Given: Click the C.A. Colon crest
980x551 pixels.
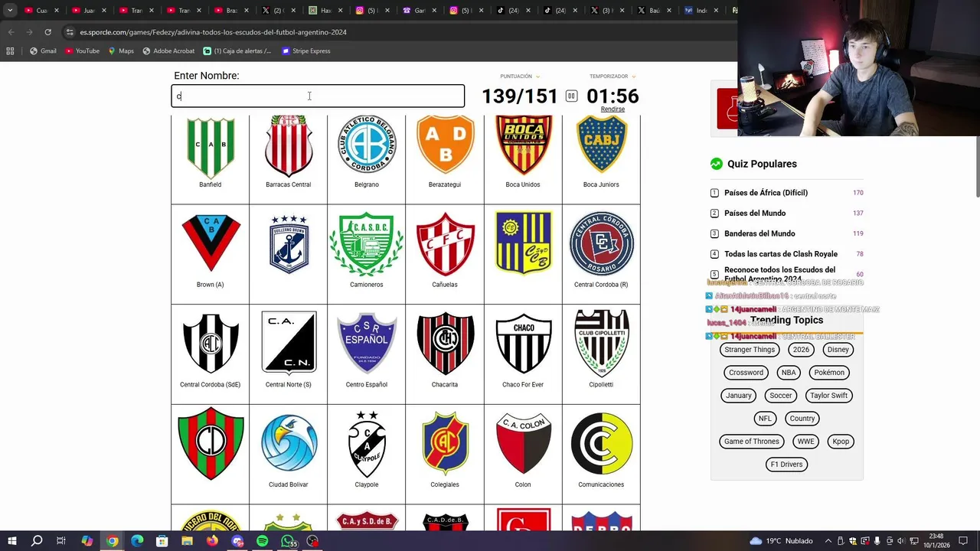Looking at the screenshot, I should tap(523, 444).
